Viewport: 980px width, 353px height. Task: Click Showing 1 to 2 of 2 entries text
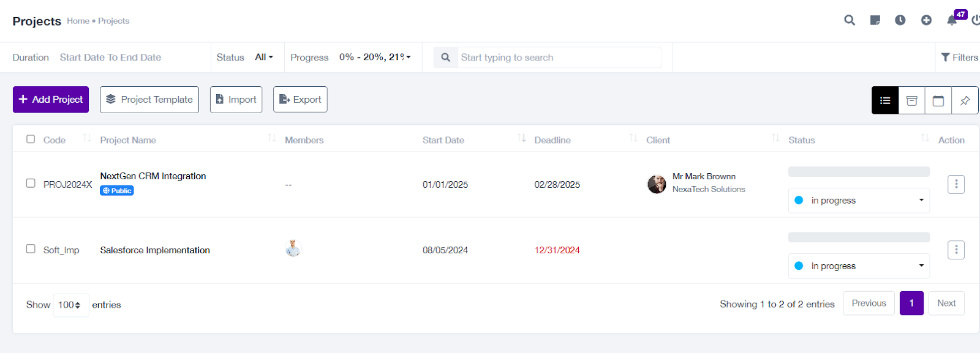(777, 304)
